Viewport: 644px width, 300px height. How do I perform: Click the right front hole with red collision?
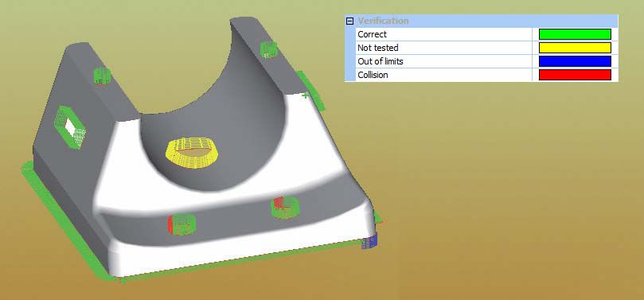pos(286,207)
